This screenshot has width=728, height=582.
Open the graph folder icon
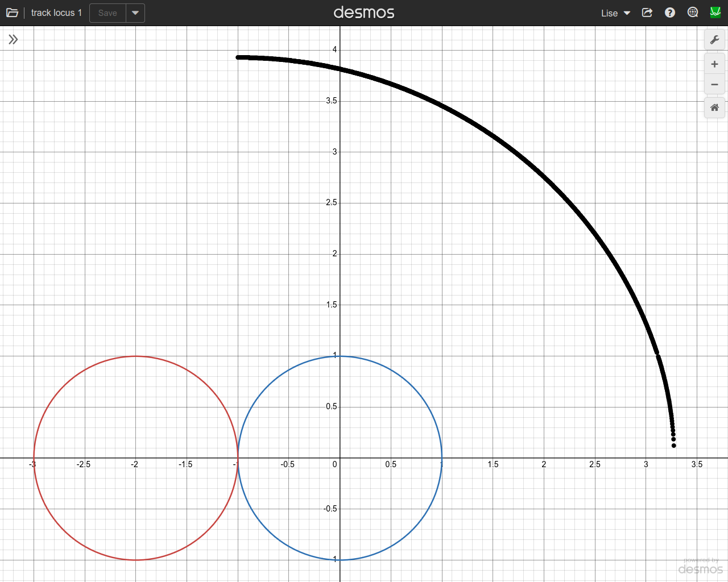point(12,13)
